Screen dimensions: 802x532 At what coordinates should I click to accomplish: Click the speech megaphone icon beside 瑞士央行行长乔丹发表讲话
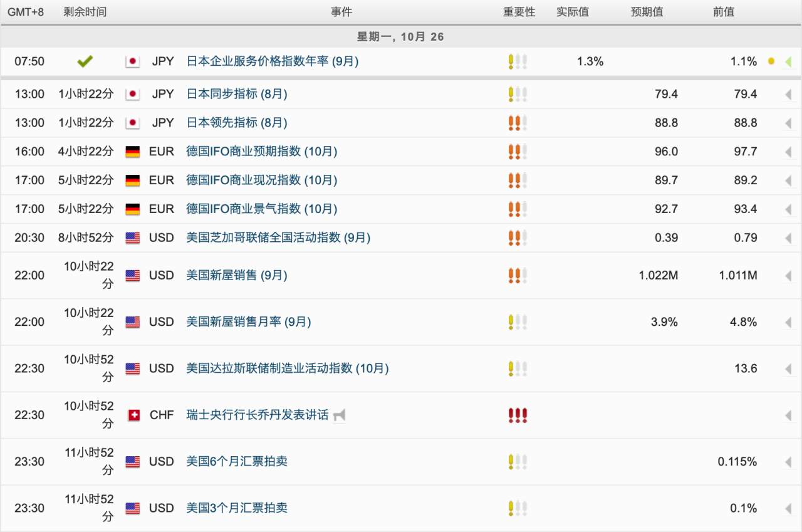[x=339, y=415]
